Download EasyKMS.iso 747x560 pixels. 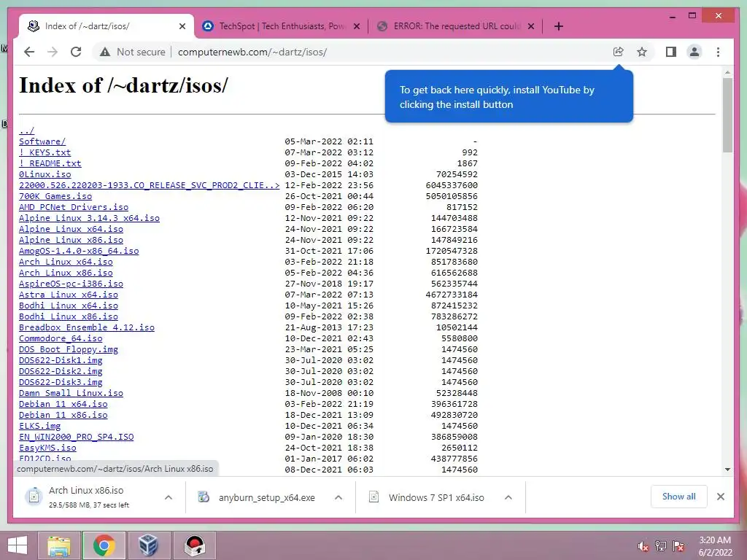47,448
